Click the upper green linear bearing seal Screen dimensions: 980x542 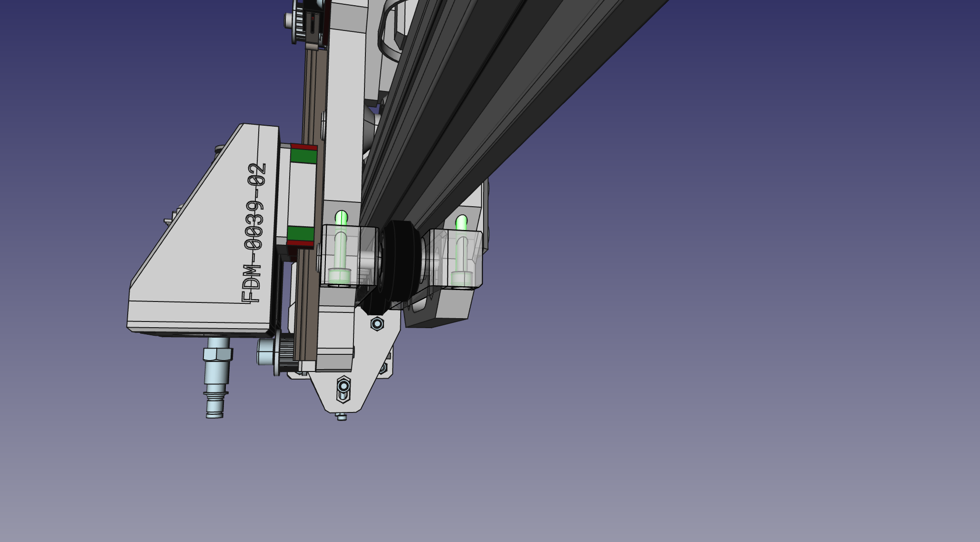pos(303,156)
